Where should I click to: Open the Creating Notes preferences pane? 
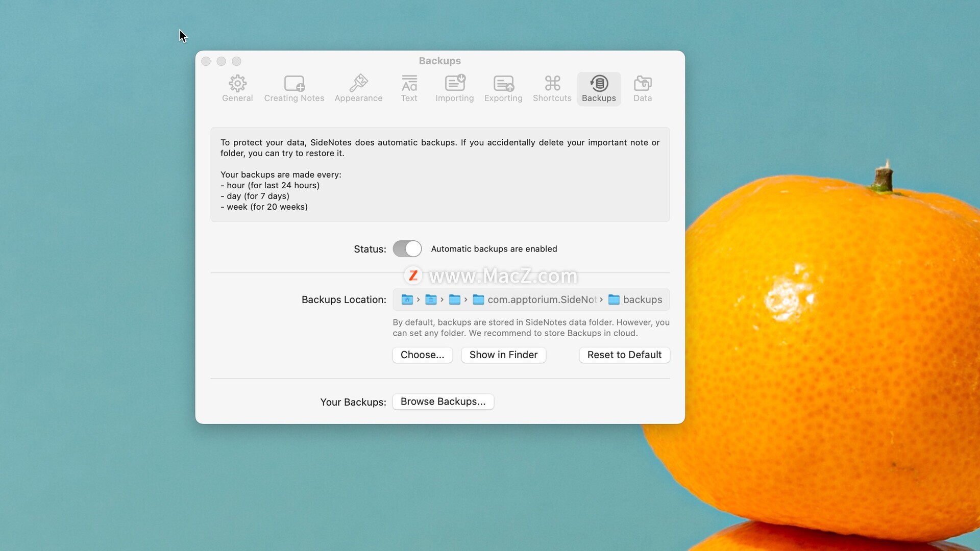[294, 89]
